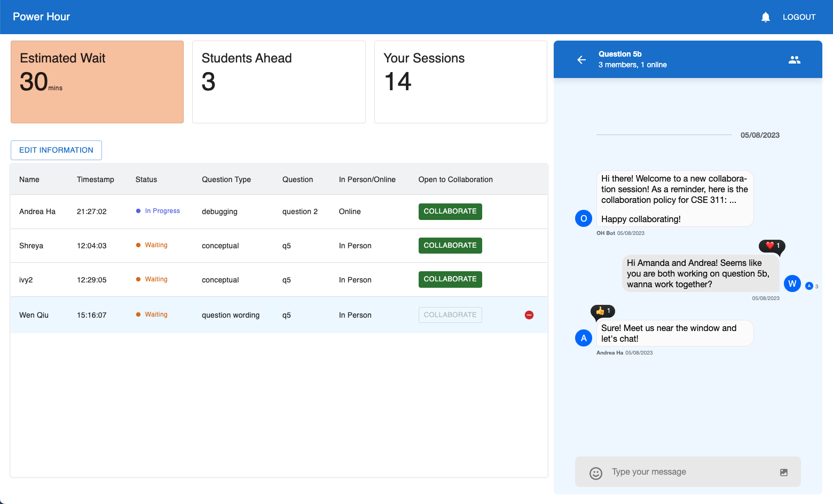The width and height of the screenshot is (833, 504).
Task: Click timestamp 12:29:05
Action: point(92,280)
